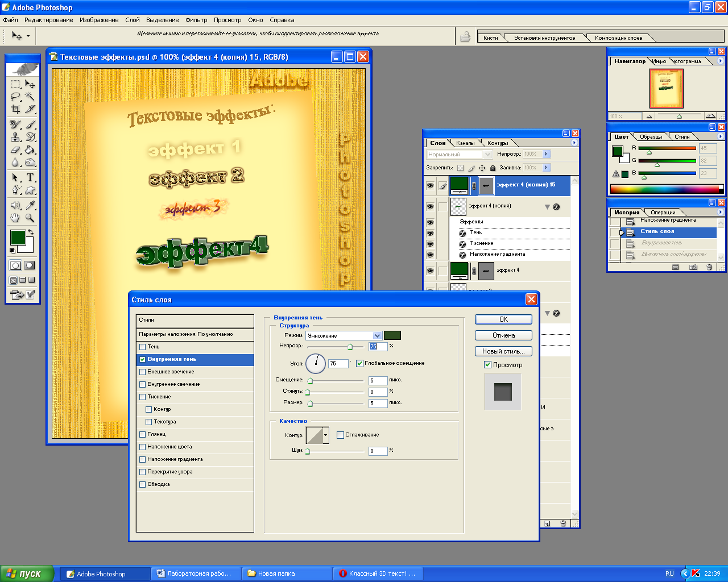Select the Pen tool
The height and width of the screenshot is (582, 728).
[x=15, y=190]
